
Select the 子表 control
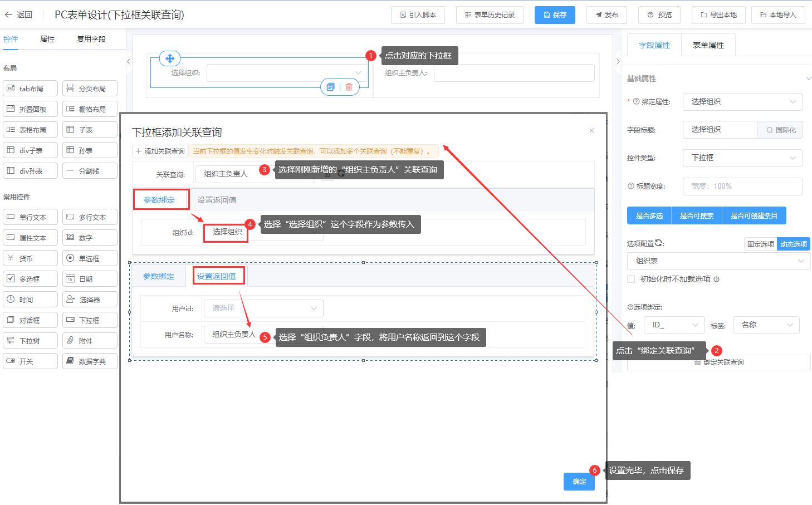90,130
